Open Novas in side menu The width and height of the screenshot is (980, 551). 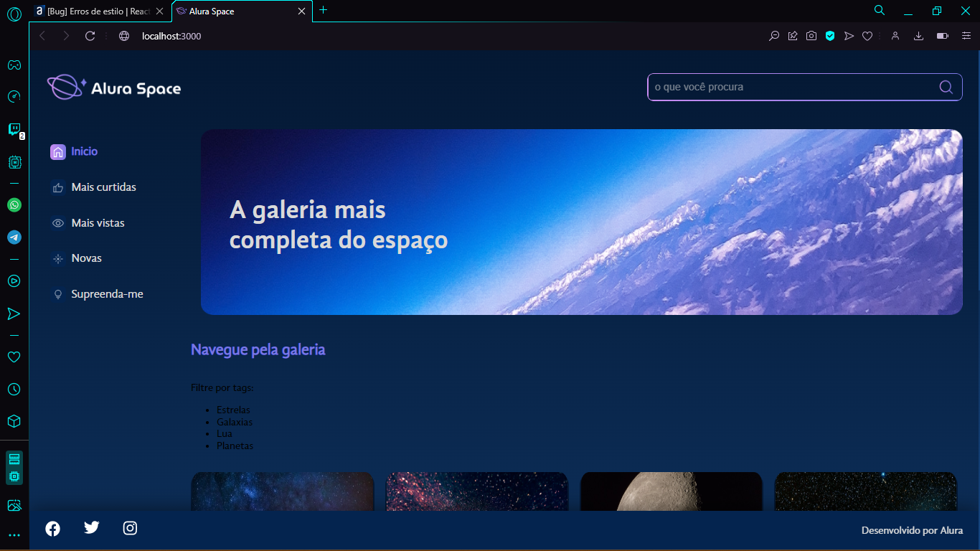tap(76, 258)
